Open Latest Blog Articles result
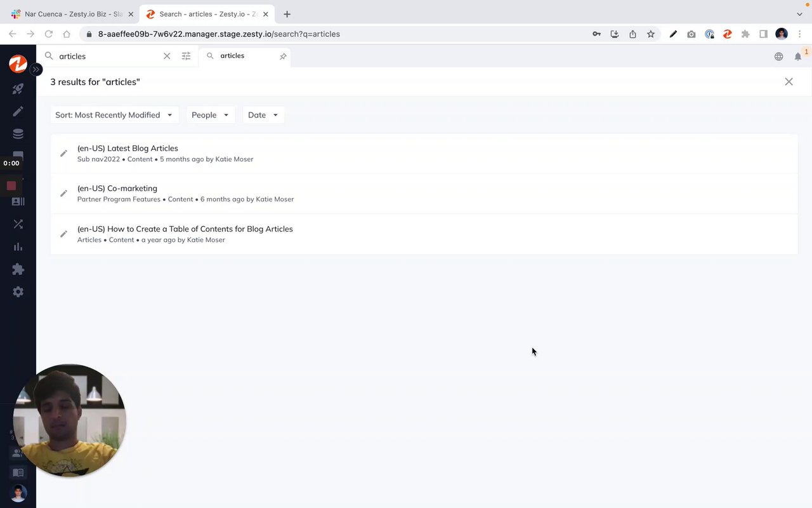The height and width of the screenshot is (508, 812). [424, 153]
